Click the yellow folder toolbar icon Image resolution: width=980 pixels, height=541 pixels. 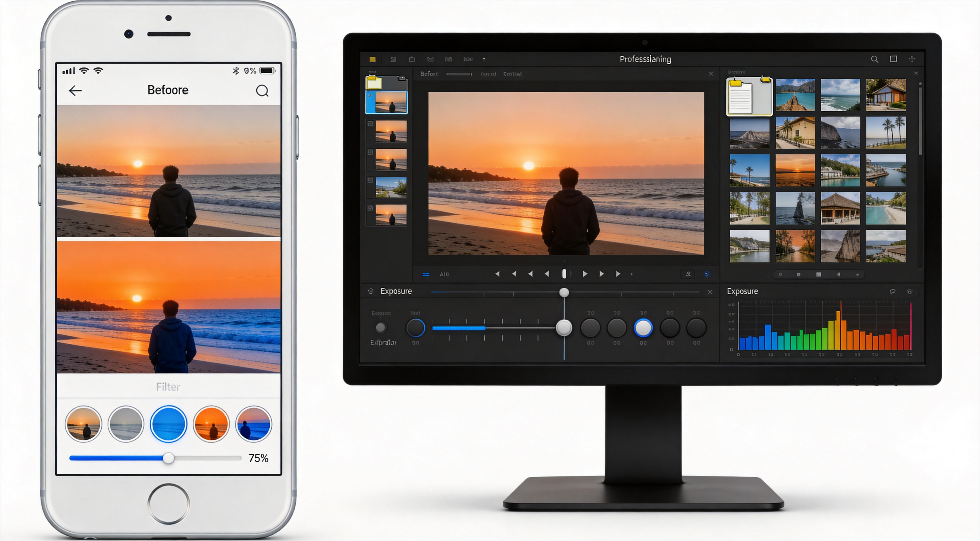(x=372, y=59)
